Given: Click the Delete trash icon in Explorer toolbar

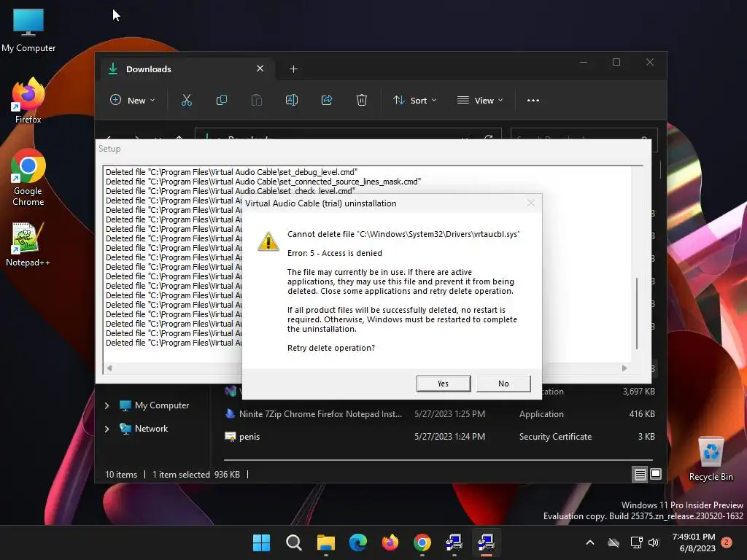Looking at the screenshot, I should coord(362,101).
